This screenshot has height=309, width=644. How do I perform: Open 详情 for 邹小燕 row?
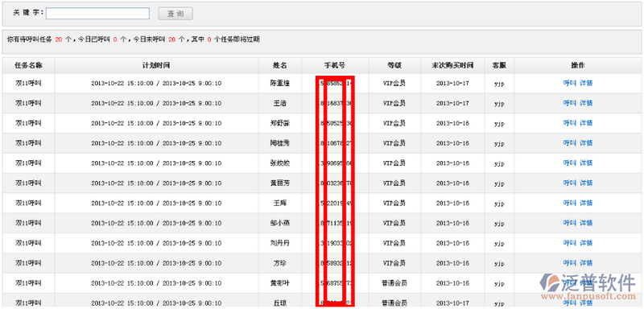tap(586, 223)
